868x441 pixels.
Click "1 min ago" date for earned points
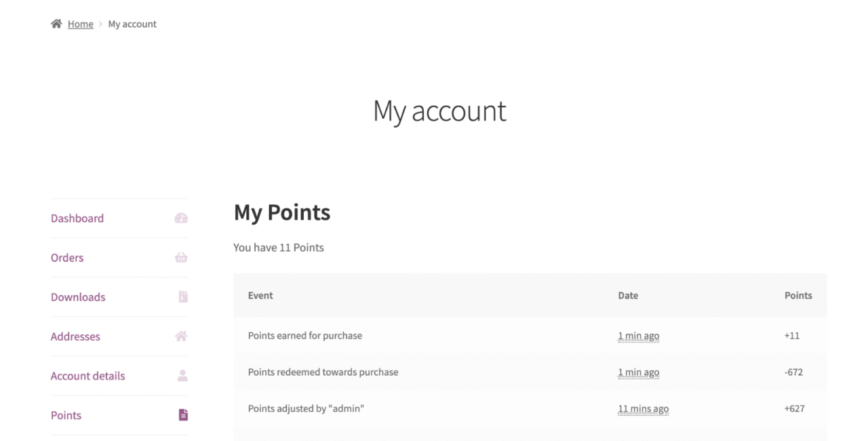click(638, 336)
